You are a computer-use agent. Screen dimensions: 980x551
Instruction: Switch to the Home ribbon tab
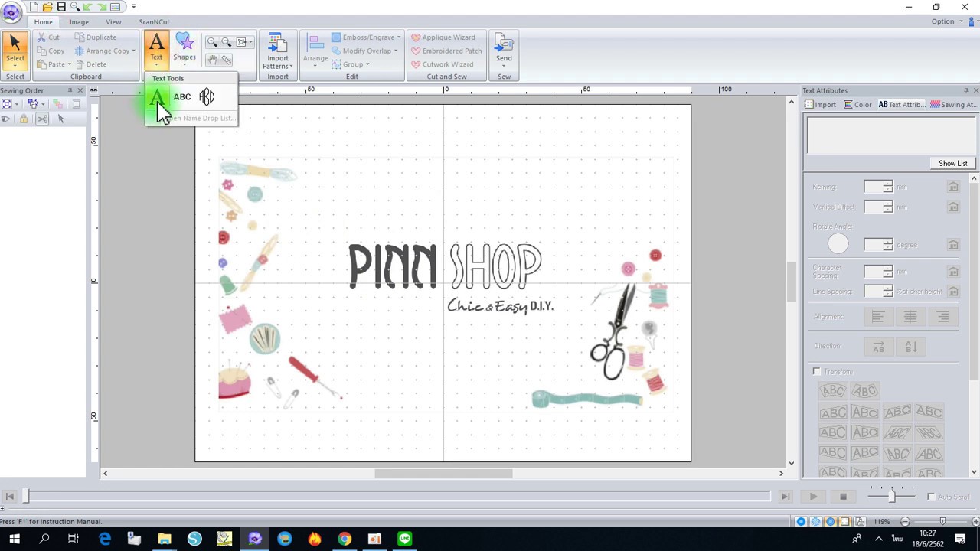click(x=43, y=22)
